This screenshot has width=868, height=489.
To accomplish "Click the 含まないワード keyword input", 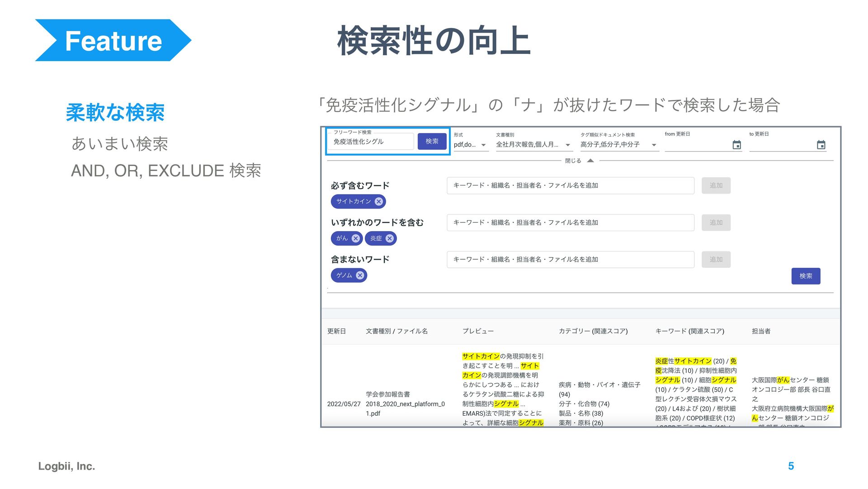I will coord(570,260).
